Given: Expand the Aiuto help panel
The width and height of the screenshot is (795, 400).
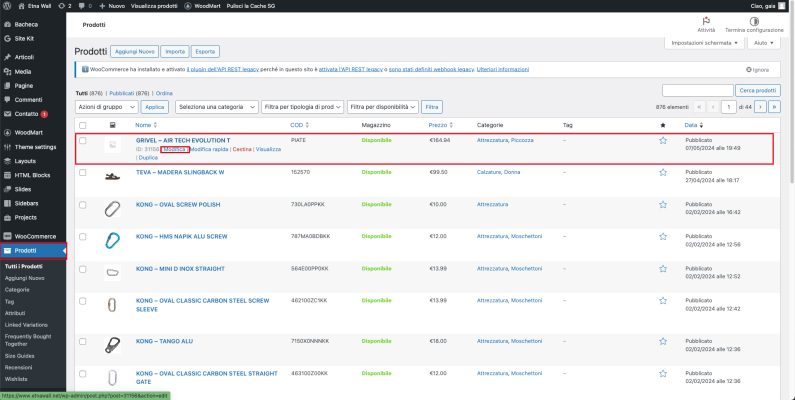Looking at the screenshot, I should 764,43.
